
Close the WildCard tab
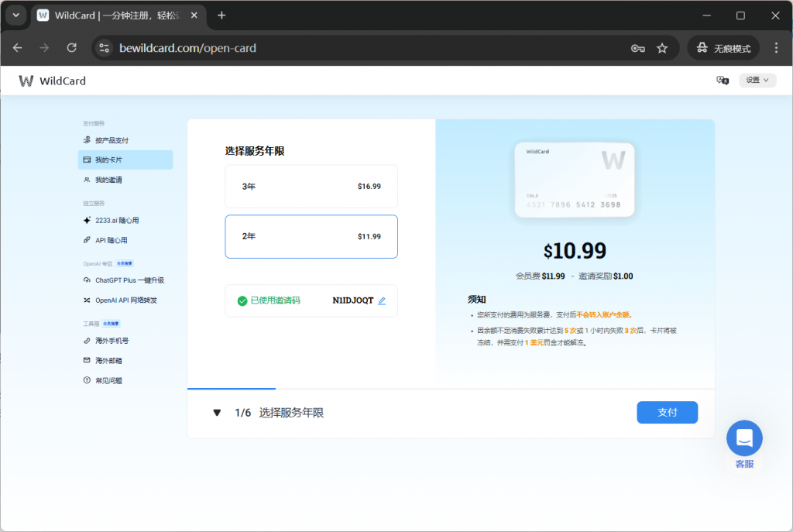[194, 15]
